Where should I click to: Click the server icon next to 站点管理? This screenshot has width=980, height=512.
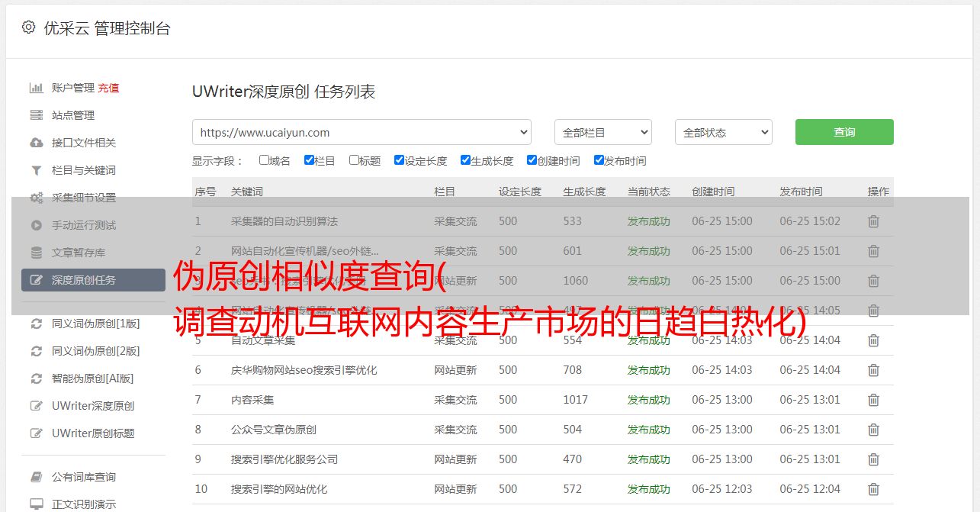click(36, 115)
